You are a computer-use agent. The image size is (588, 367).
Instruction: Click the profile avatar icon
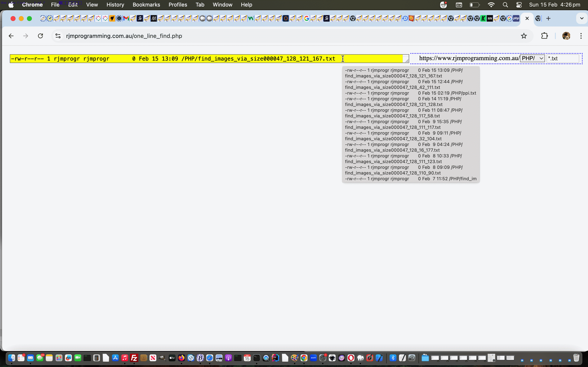tap(566, 36)
